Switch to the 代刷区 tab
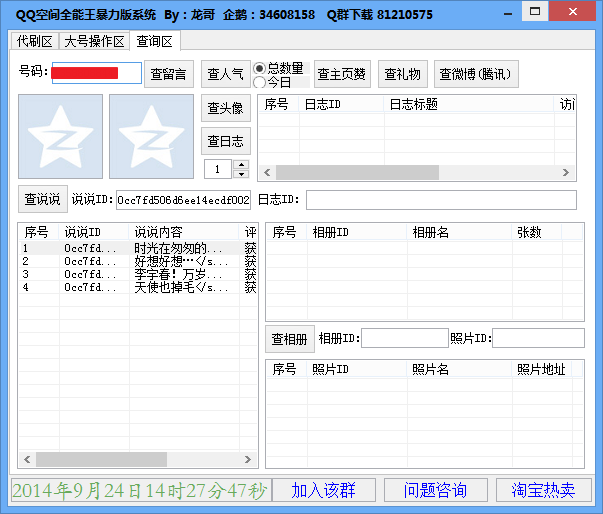Viewport: 603px width, 514px height. [x=35, y=41]
